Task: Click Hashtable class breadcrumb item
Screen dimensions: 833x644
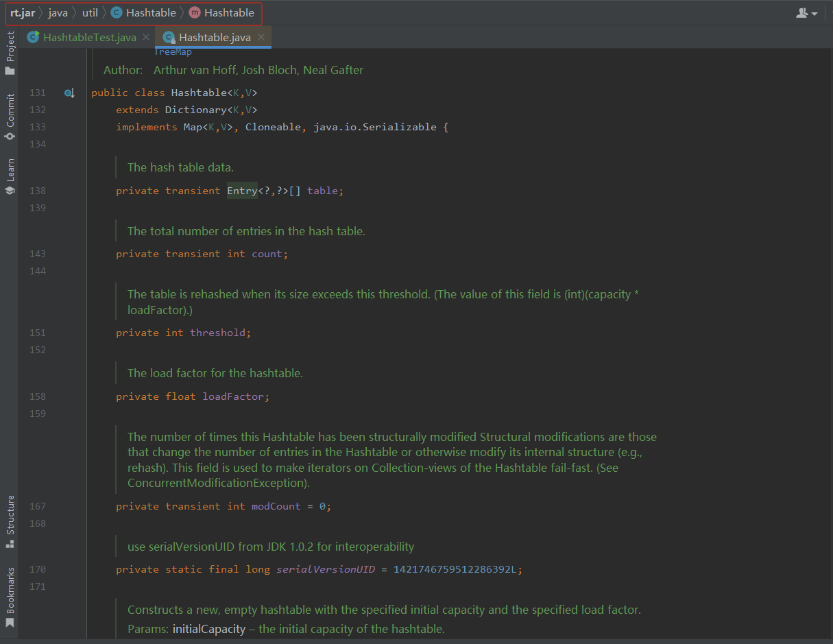Action: point(143,12)
